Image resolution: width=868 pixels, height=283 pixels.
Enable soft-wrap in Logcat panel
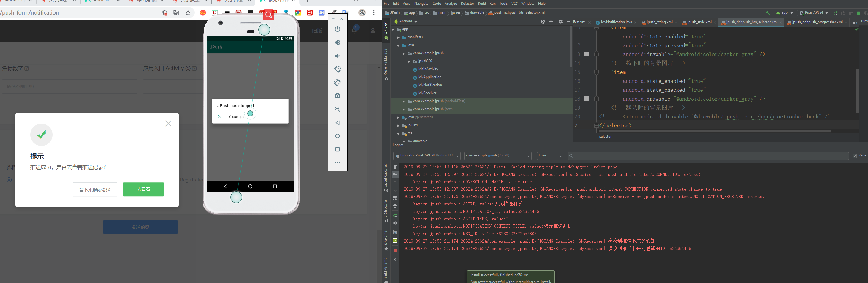tap(395, 198)
